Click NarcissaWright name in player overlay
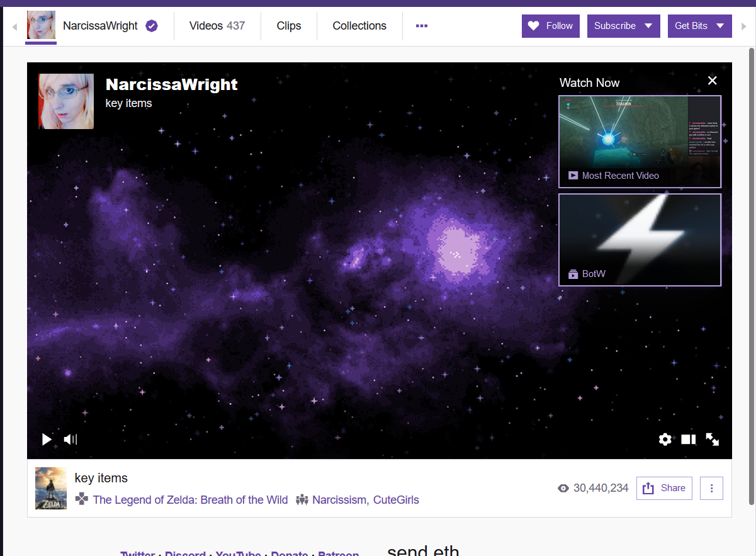The image size is (756, 556). [172, 84]
